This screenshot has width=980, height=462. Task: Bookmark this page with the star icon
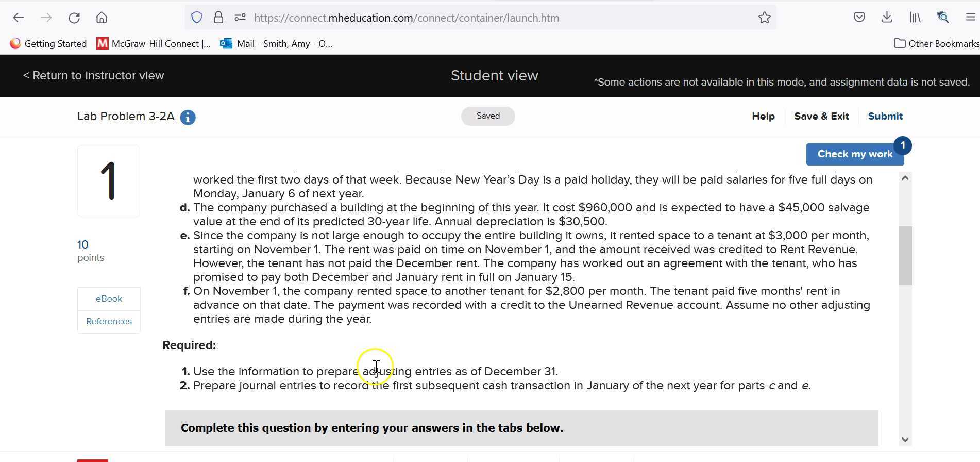pos(764,18)
